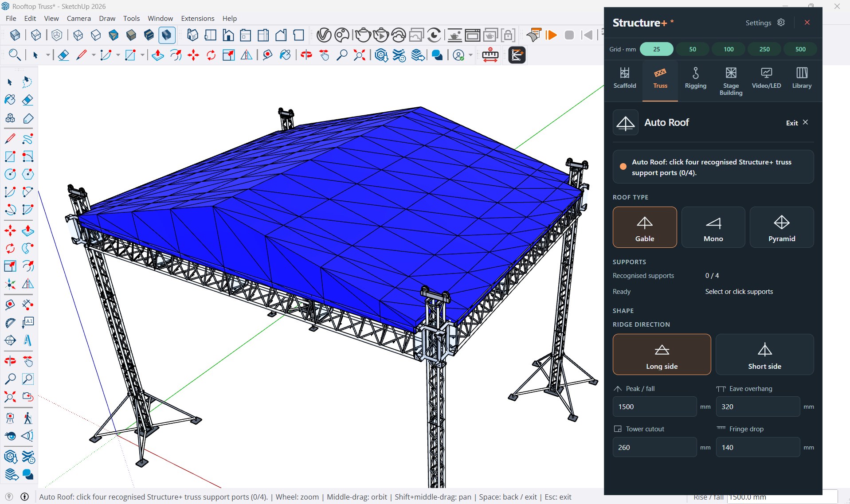The width and height of the screenshot is (850, 504).
Task: Switch to the Stage Building tab
Action: (731, 81)
